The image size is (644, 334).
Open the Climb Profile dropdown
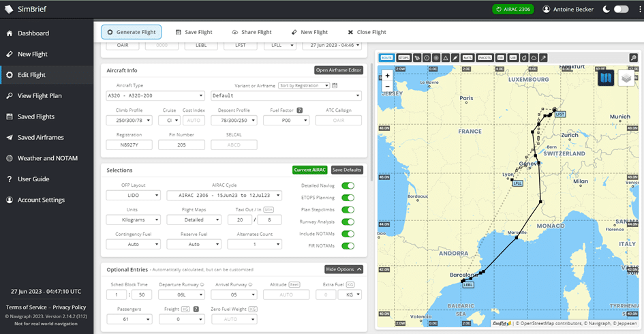[129, 121]
